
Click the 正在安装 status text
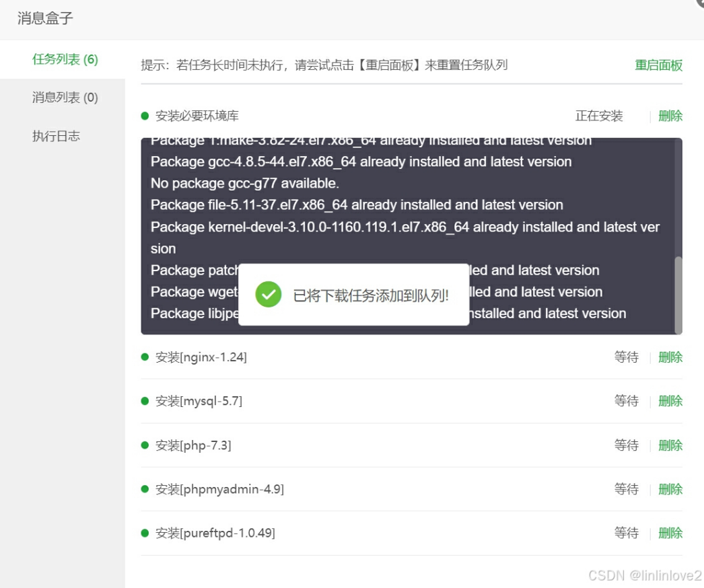(599, 116)
